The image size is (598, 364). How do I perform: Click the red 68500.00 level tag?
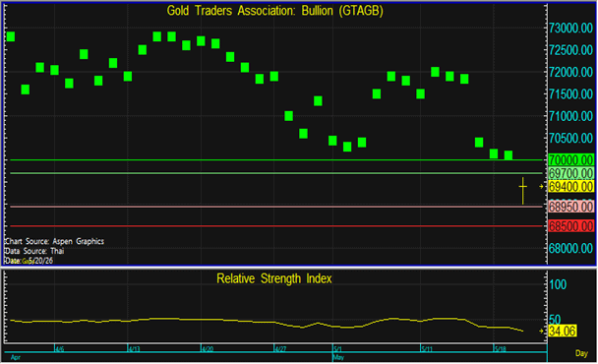point(570,226)
